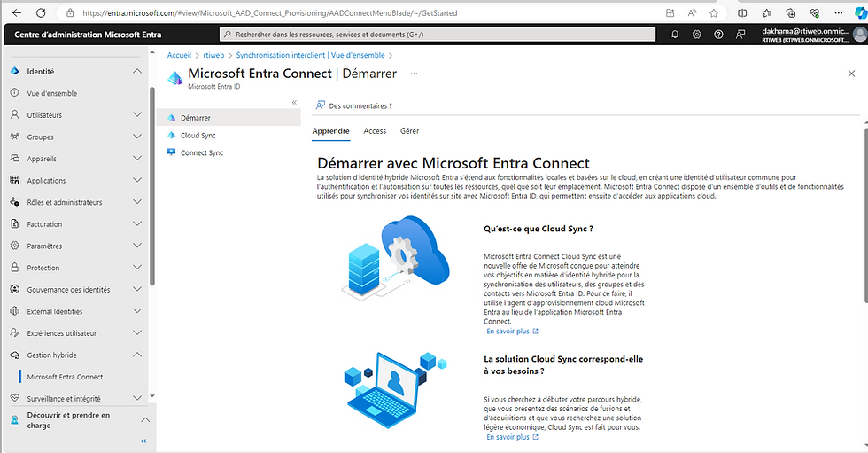Open the browser collections icon
Screen dimensions: 868x453
[x=790, y=12]
